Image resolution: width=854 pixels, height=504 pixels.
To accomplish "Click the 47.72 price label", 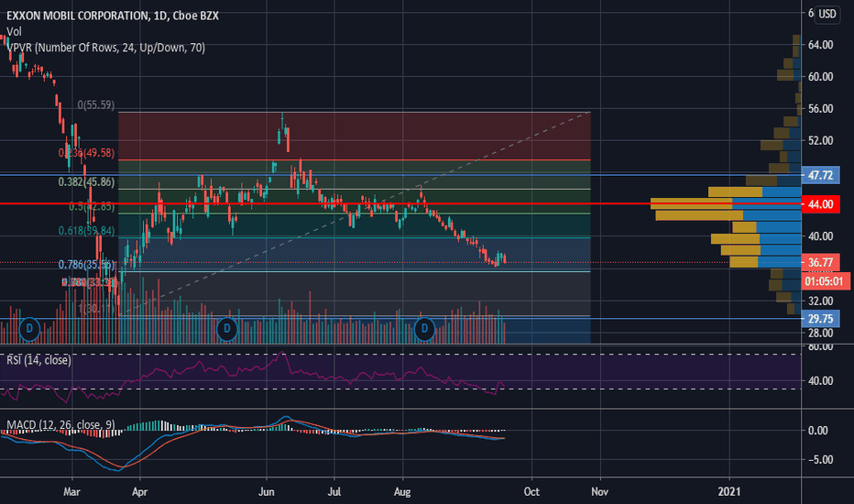I will [x=820, y=175].
